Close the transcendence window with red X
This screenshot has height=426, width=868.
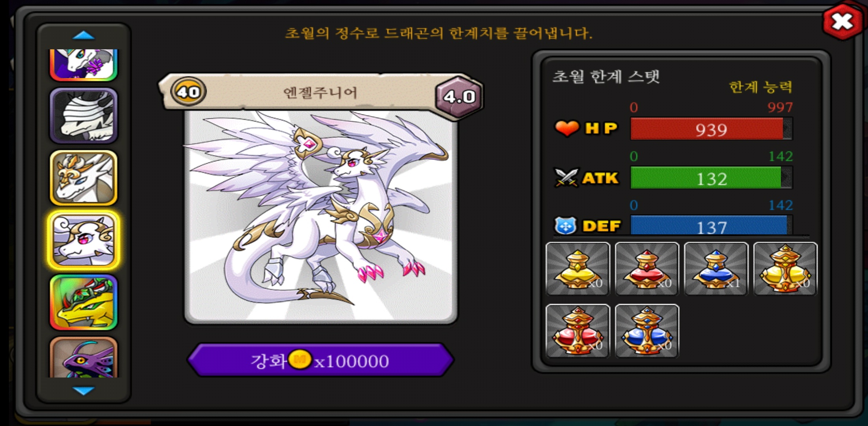842,22
